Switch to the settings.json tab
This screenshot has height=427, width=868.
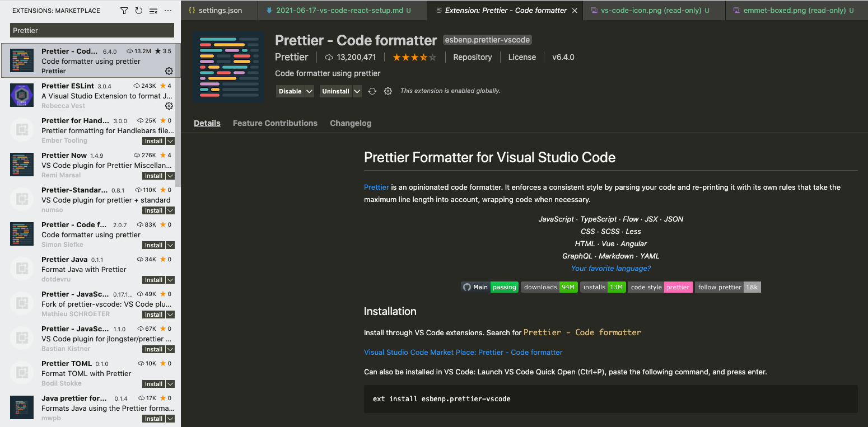click(x=220, y=11)
